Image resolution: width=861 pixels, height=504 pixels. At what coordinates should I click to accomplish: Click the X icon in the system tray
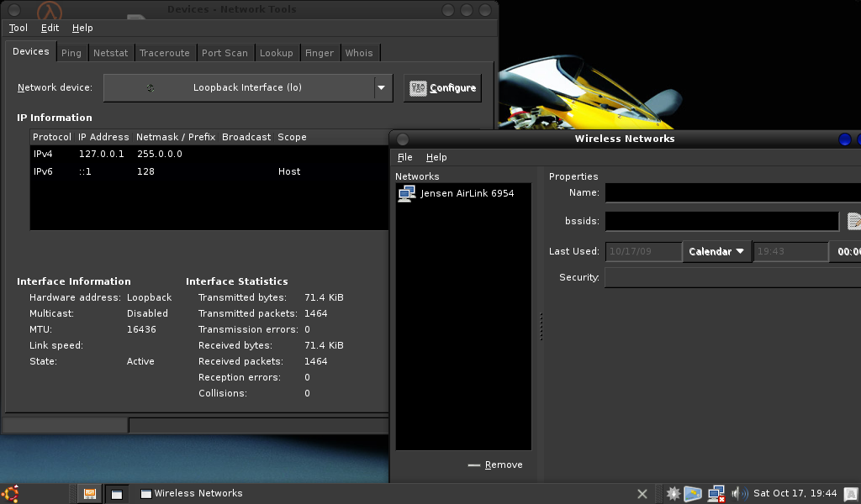click(642, 494)
